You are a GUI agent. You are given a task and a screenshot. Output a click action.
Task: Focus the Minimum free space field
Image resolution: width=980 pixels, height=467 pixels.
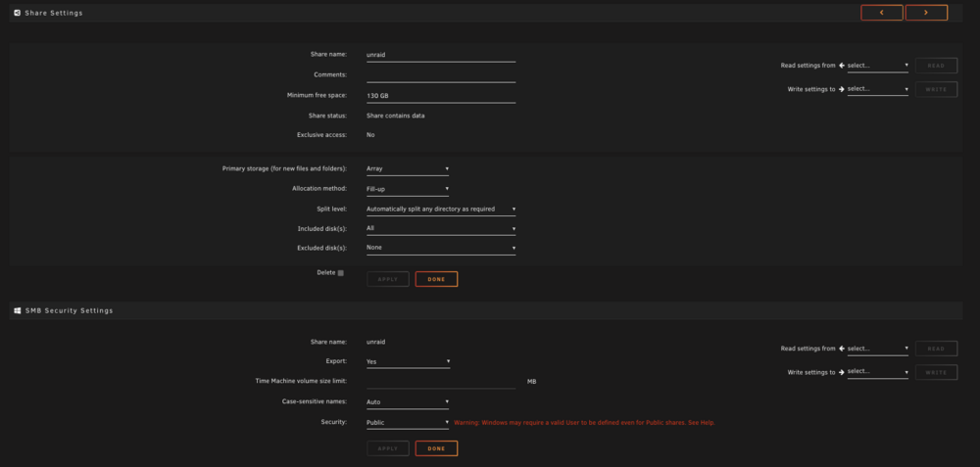(441, 96)
